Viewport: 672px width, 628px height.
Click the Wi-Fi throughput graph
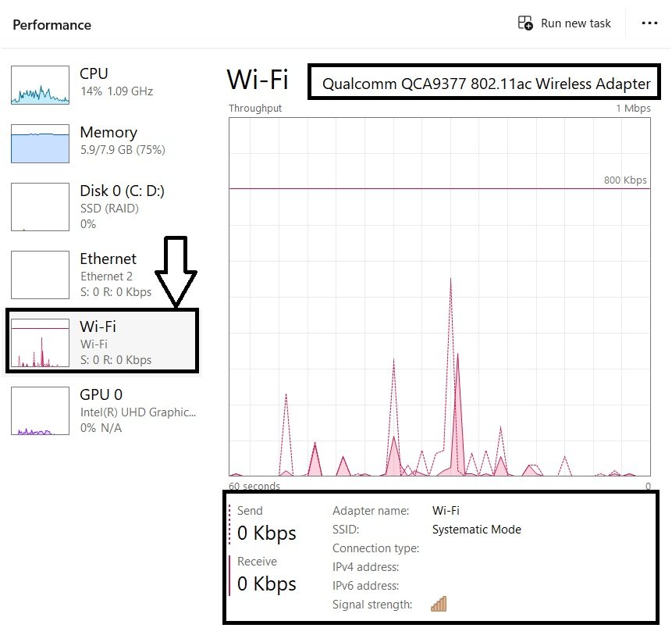[439, 297]
